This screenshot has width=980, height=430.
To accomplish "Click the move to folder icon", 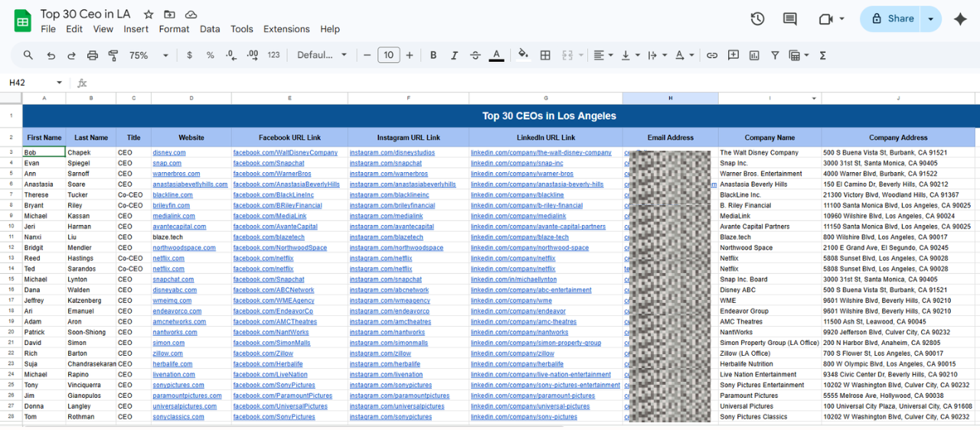I will (169, 15).
